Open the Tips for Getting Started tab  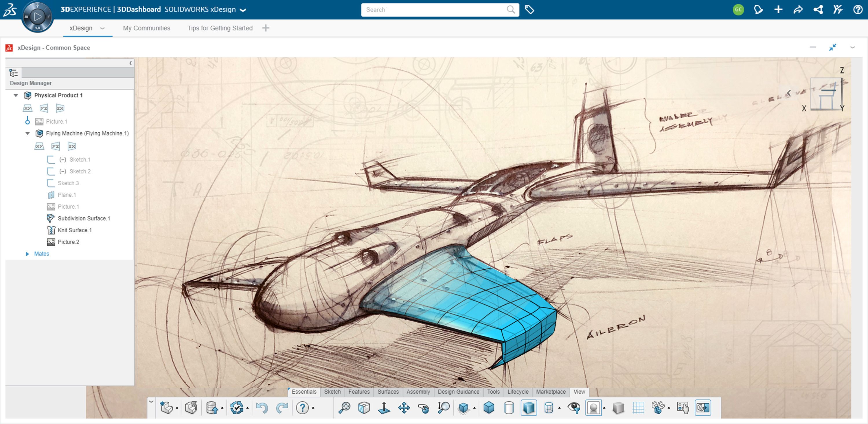click(220, 28)
